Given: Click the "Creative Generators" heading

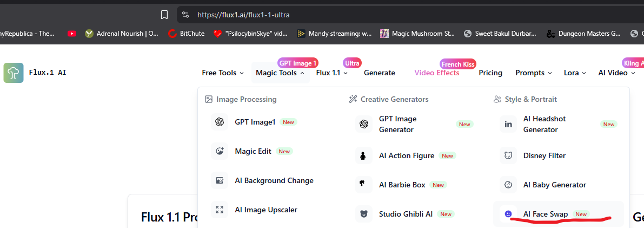Looking at the screenshot, I should (x=394, y=99).
